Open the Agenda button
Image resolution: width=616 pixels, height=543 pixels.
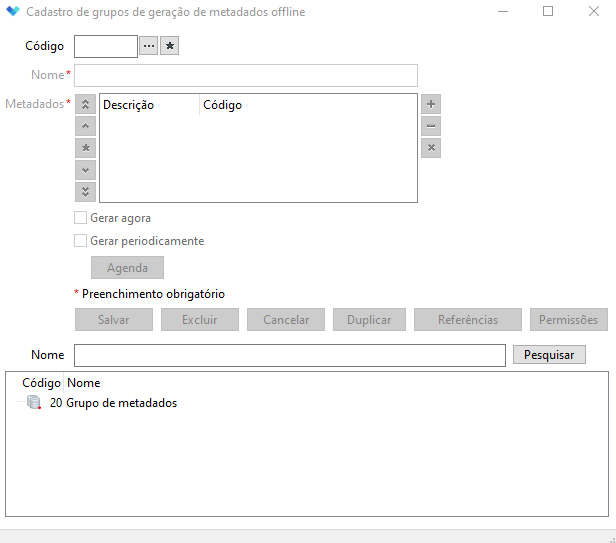[127, 268]
